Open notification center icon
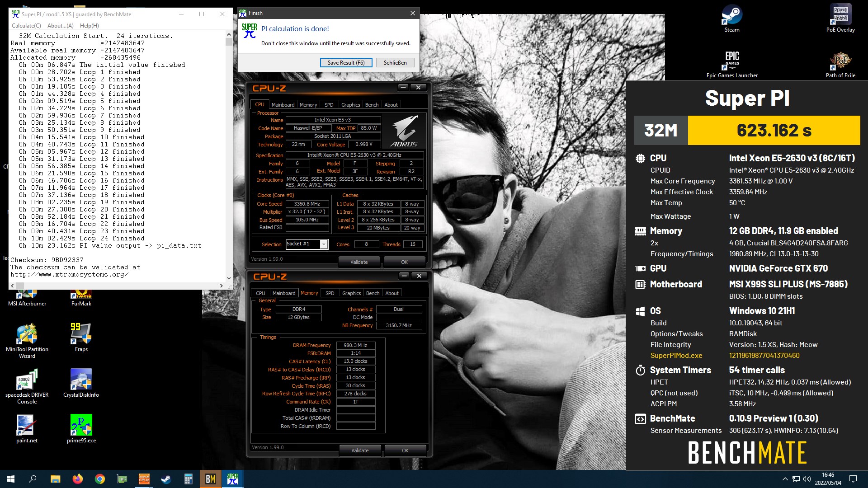This screenshot has width=868, height=488. coord(853,479)
